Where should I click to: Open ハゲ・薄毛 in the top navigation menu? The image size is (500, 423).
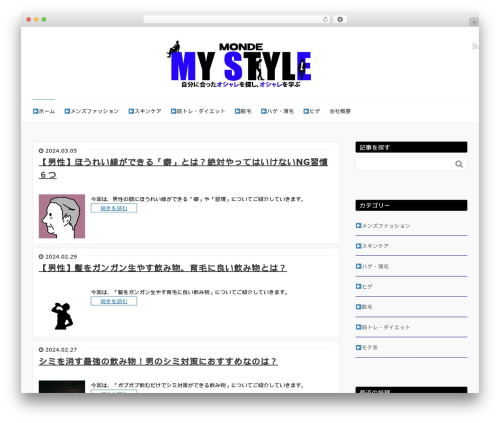click(x=277, y=111)
